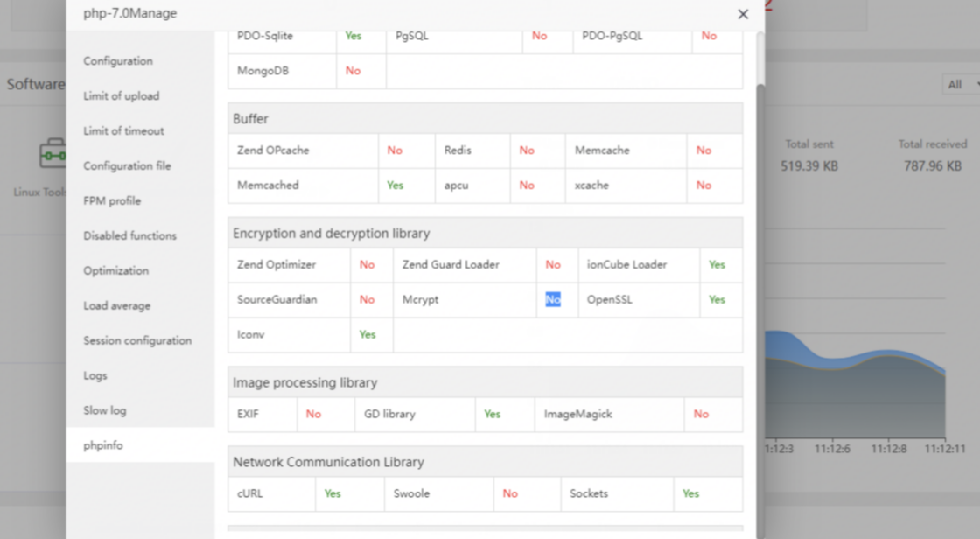This screenshot has height=539, width=980.
Task: Open the Optimization section
Action: coord(115,271)
